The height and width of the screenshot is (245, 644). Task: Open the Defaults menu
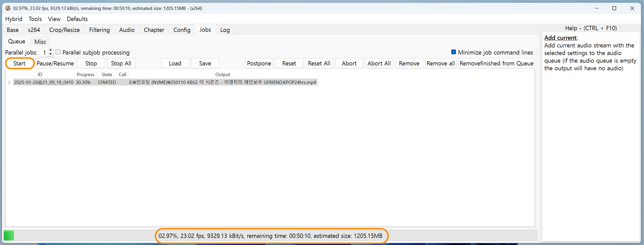tap(77, 19)
